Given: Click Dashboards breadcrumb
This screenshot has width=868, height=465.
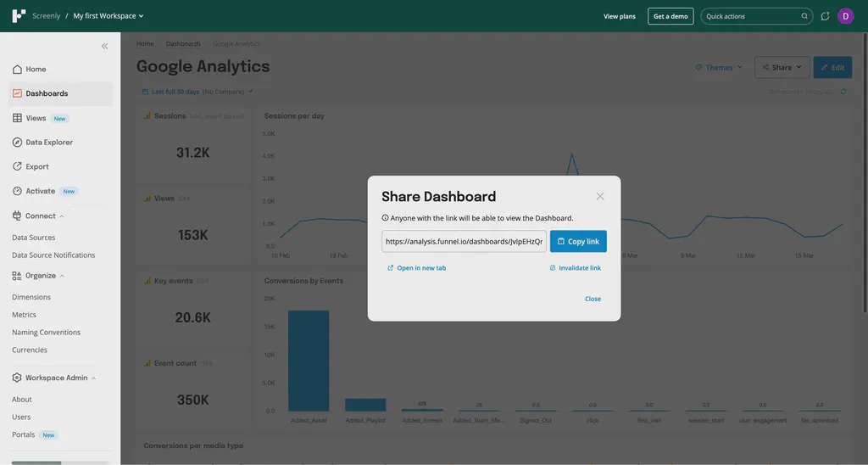Looking at the screenshot, I should (183, 44).
